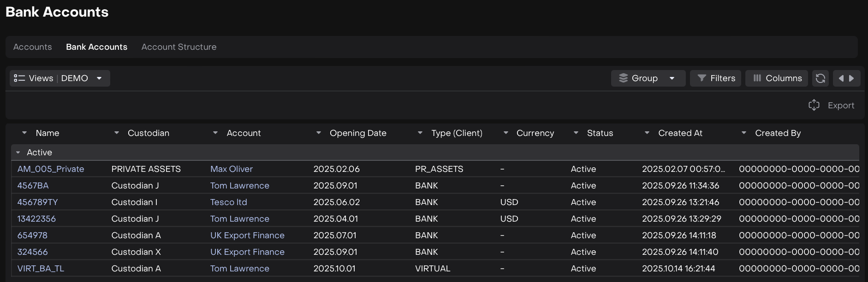Click the Group layers icon
This screenshot has height=282, width=868.
[623, 78]
